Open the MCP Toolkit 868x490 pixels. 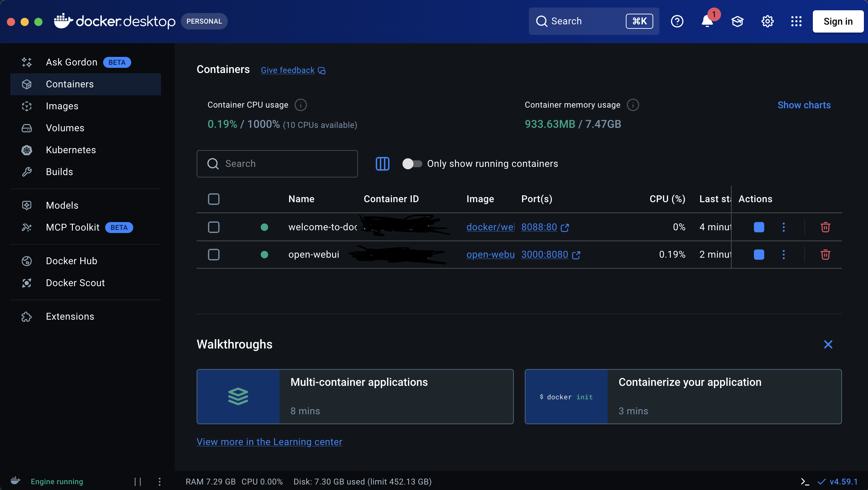[x=72, y=227]
